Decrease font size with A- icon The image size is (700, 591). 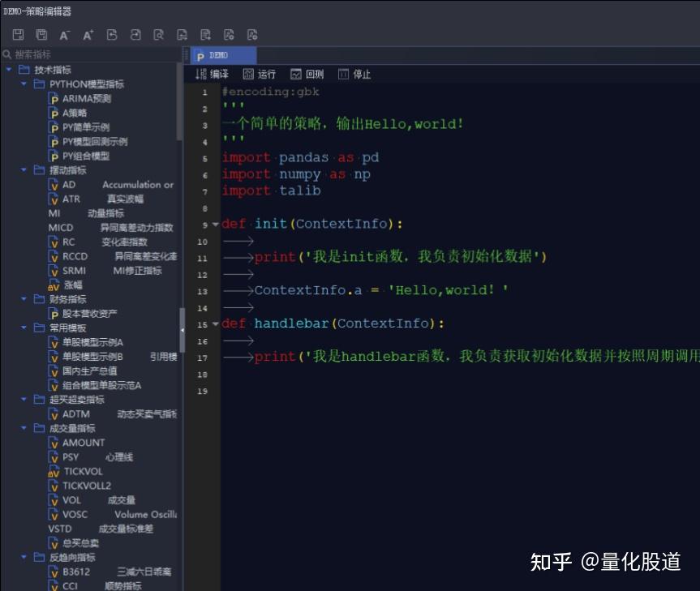[63, 35]
